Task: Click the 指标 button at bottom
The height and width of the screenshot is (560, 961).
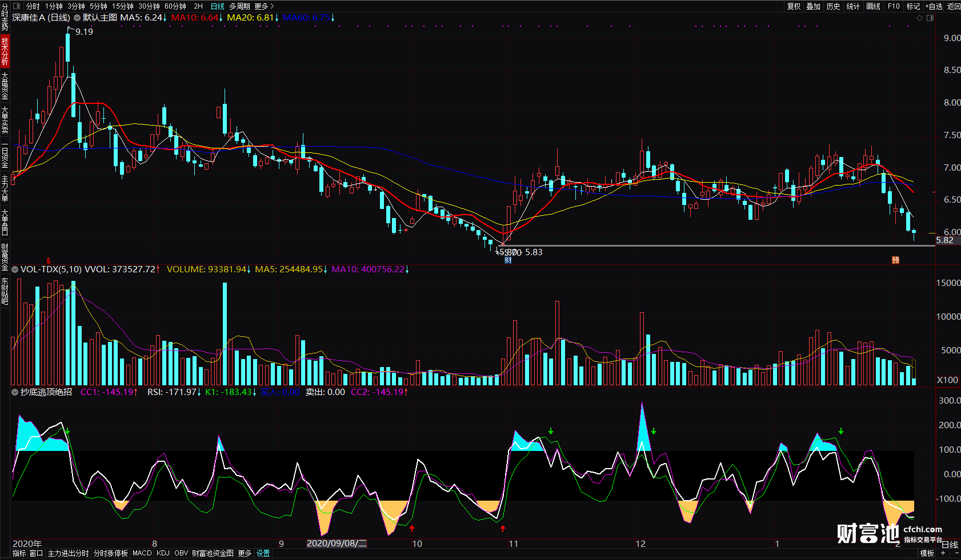Action: pyautogui.click(x=19, y=553)
